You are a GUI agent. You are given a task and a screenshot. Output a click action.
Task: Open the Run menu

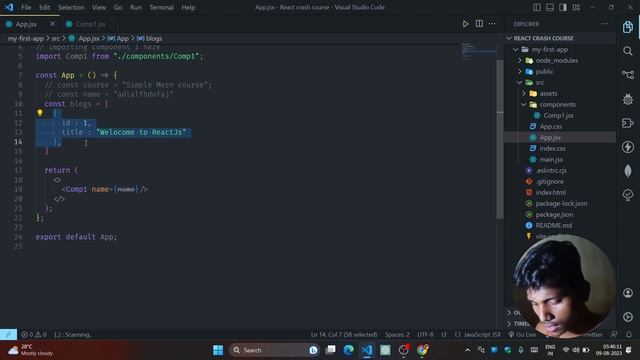click(136, 7)
